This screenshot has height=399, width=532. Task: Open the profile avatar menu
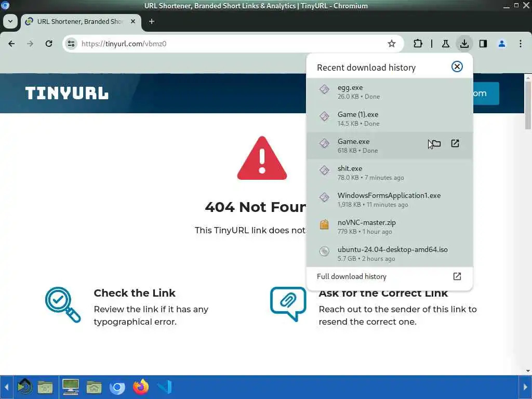tap(502, 44)
